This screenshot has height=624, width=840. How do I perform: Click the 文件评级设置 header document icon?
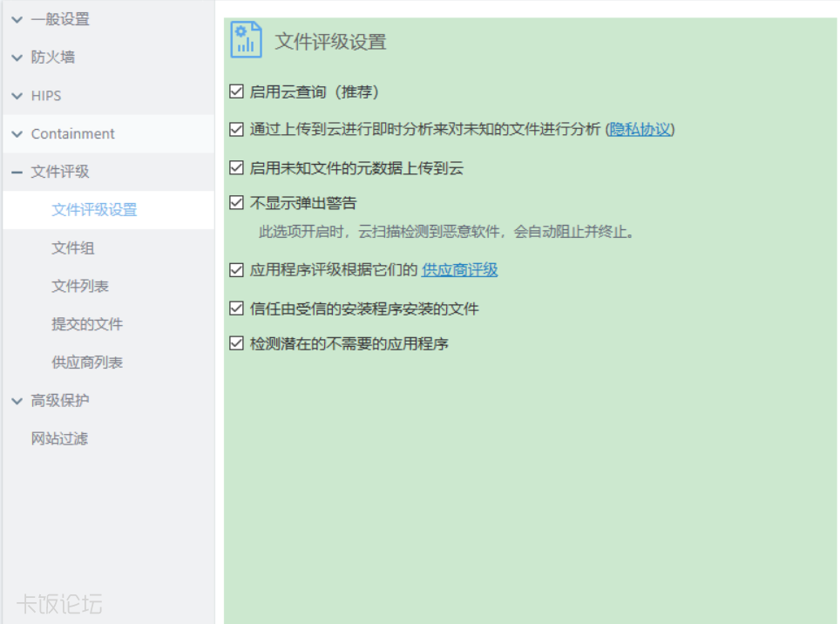click(x=246, y=39)
